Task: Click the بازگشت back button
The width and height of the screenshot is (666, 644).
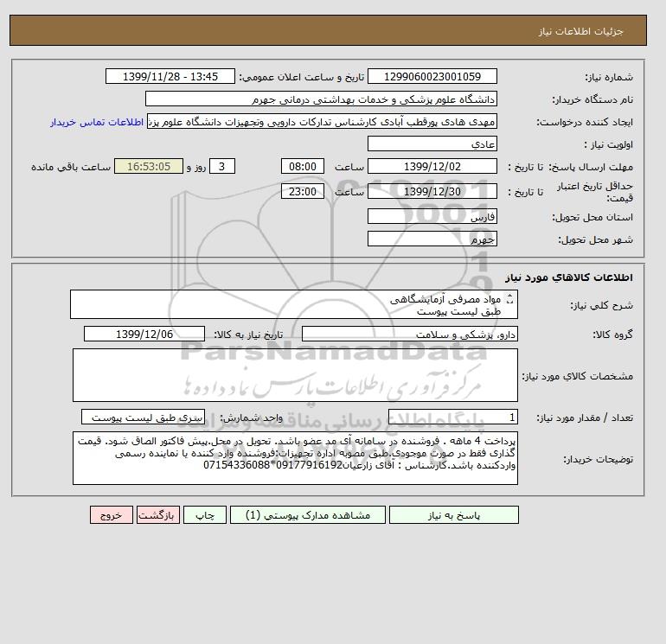Action: coord(158,515)
